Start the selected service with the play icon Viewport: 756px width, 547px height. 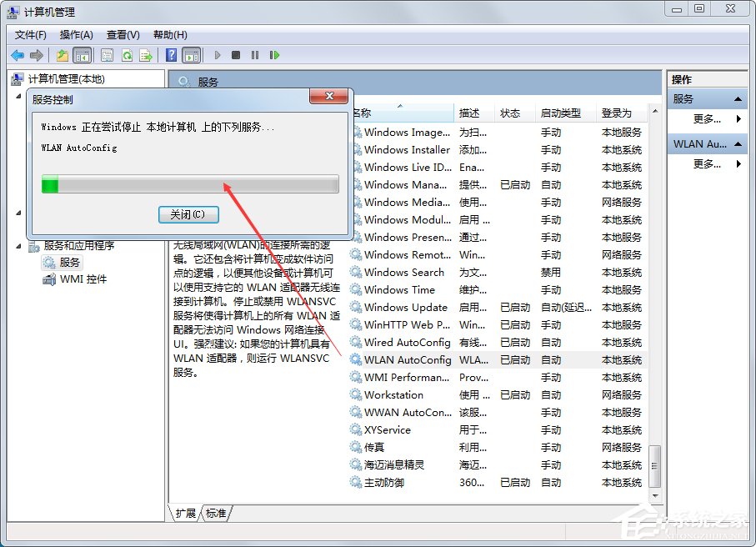[x=218, y=55]
